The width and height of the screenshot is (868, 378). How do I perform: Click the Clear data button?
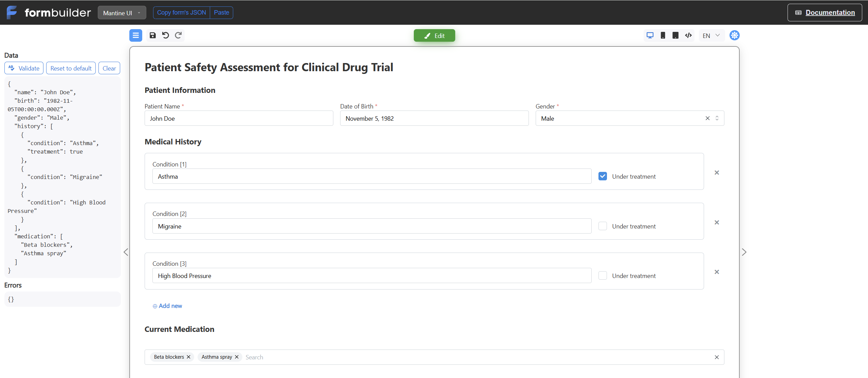pyautogui.click(x=109, y=68)
